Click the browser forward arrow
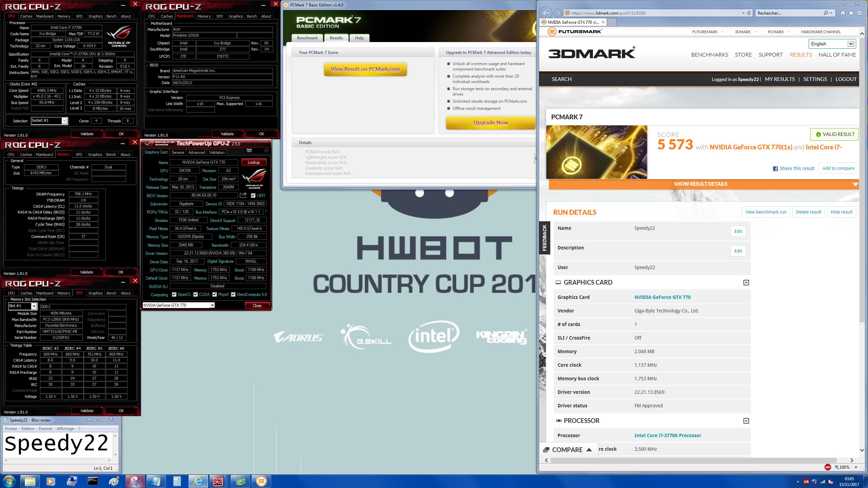This screenshot has width=868, height=488. pos(558,13)
